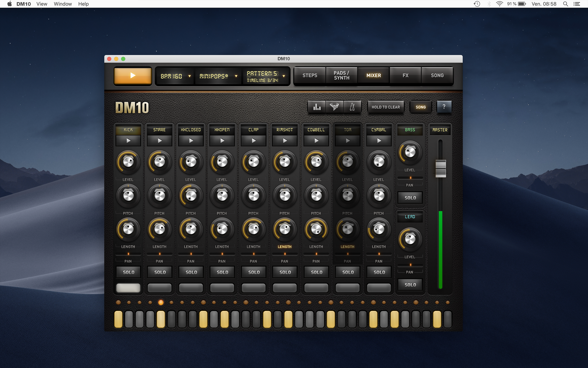The image size is (588, 368).
Task: Open the Wi-Fi status menu
Action: (499, 4)
